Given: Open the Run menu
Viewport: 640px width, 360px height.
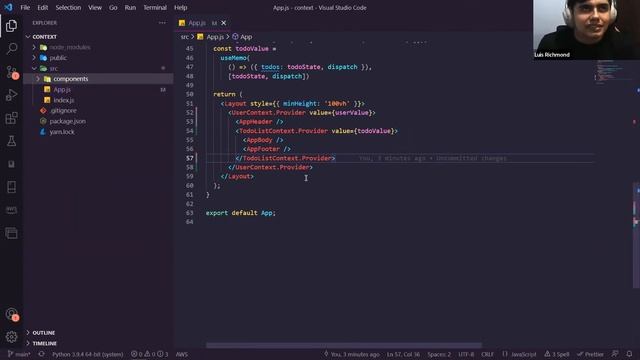Looking at the screenshot, I should pyautogui.click(x=130, y=7).
